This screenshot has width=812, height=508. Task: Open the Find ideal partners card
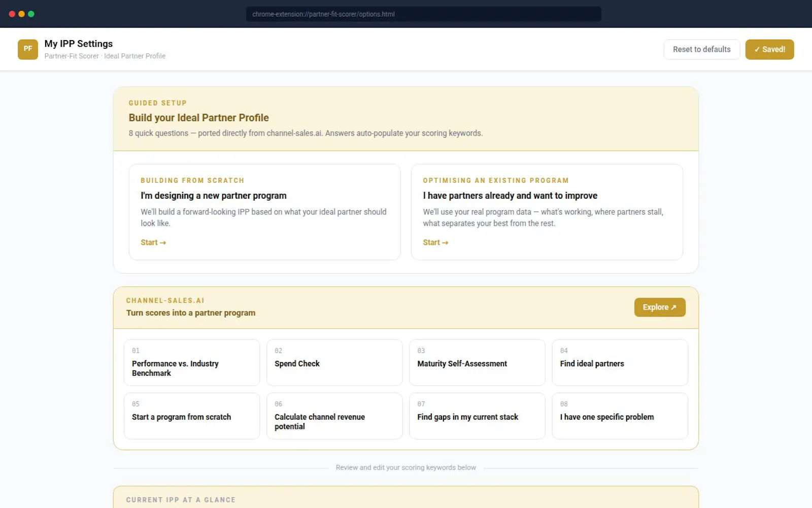pos(620,363)
